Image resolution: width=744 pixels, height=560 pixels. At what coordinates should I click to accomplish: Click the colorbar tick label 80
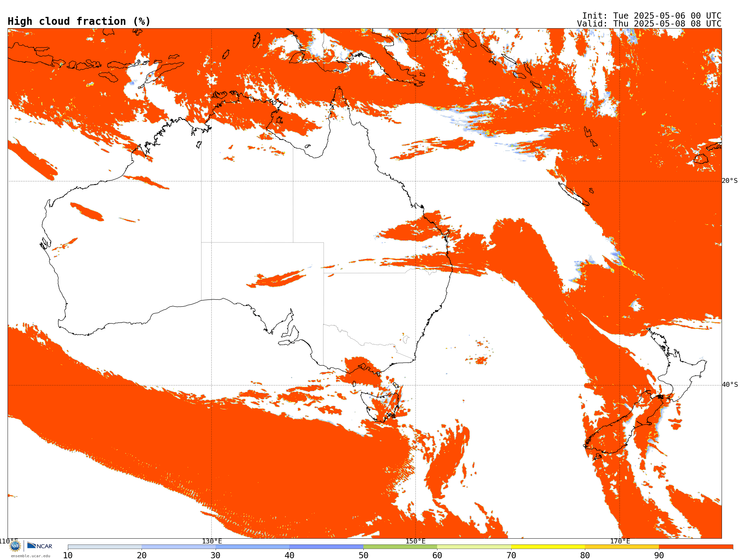point(585,555)
